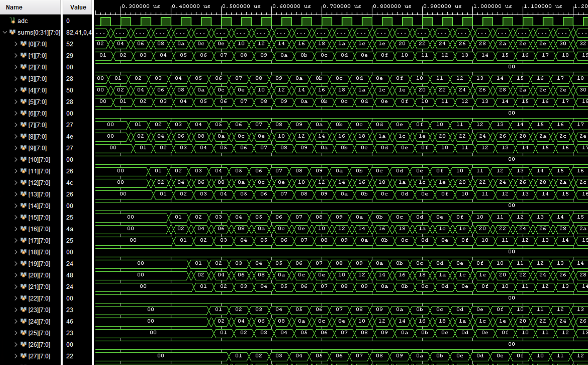Expand the [27][7:0] signal row
Viewport: 588px width, 365px height.
pos(16,356)
